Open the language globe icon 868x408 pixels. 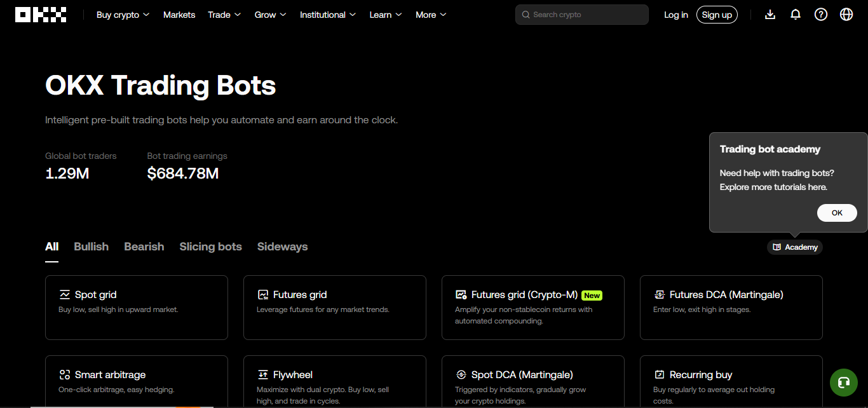tap(846, 15)
